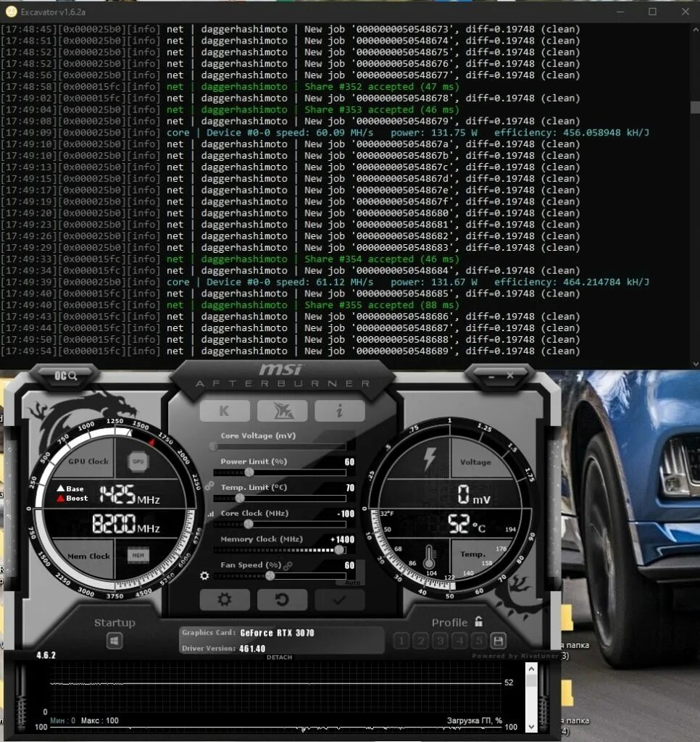
Task: Minimize the Afterburner window
Action: click(x=492, y=377)
